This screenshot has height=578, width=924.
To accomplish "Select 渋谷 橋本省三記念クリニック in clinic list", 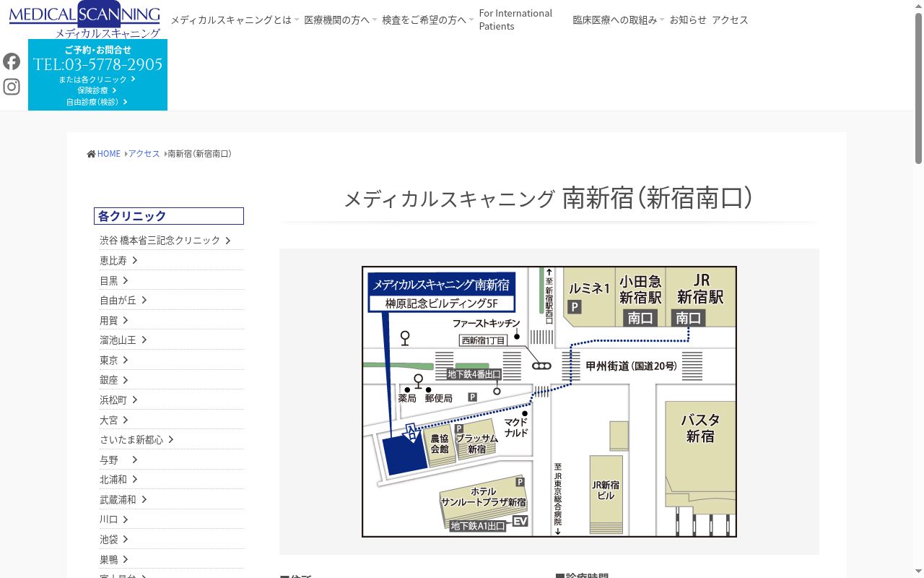I will [x=172, y=241].
